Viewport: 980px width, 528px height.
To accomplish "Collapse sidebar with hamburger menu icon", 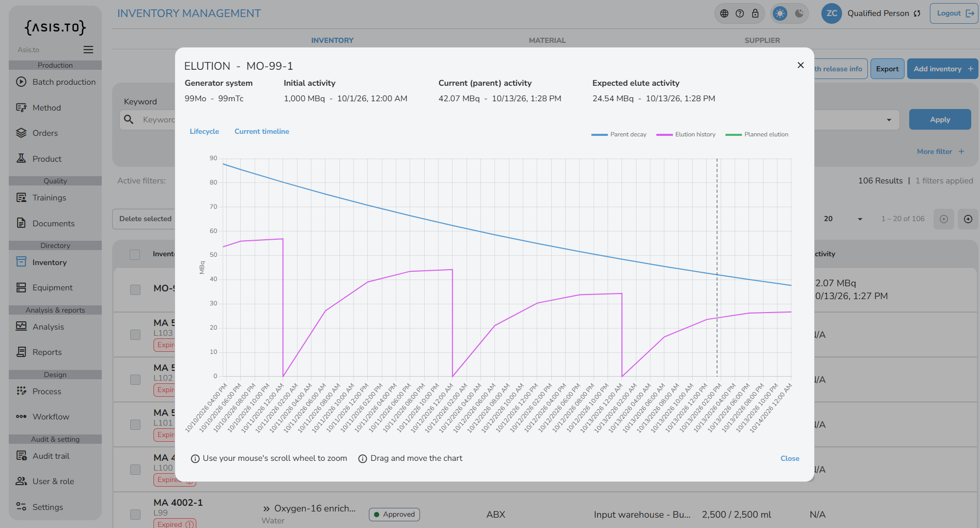I will pos(88,50).
